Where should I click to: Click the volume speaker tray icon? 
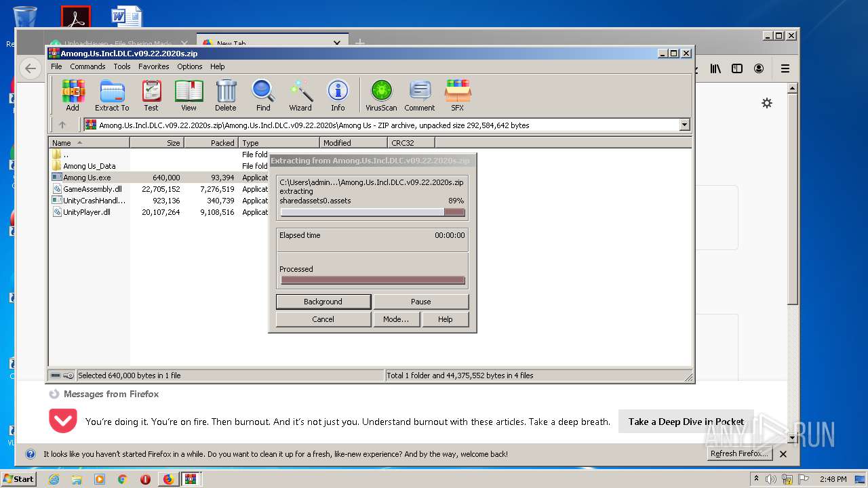click(771, 479)
